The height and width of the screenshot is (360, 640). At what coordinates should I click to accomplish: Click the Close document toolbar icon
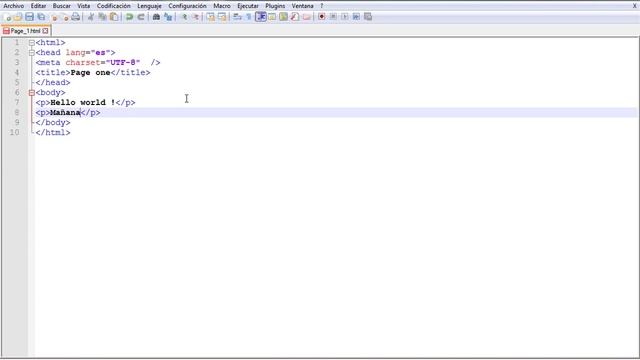(54, 17)
